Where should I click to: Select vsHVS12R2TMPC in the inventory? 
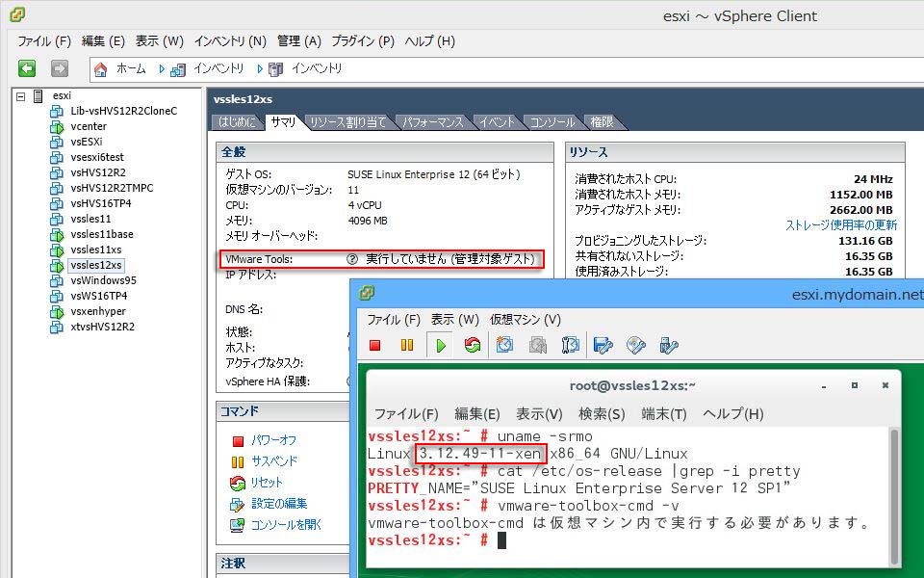[112, 188]
